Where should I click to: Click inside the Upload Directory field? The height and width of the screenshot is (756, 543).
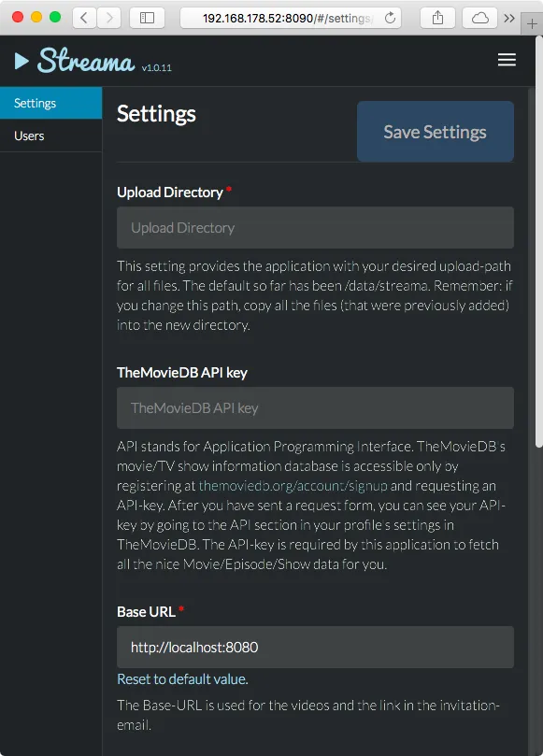[314, 227]
